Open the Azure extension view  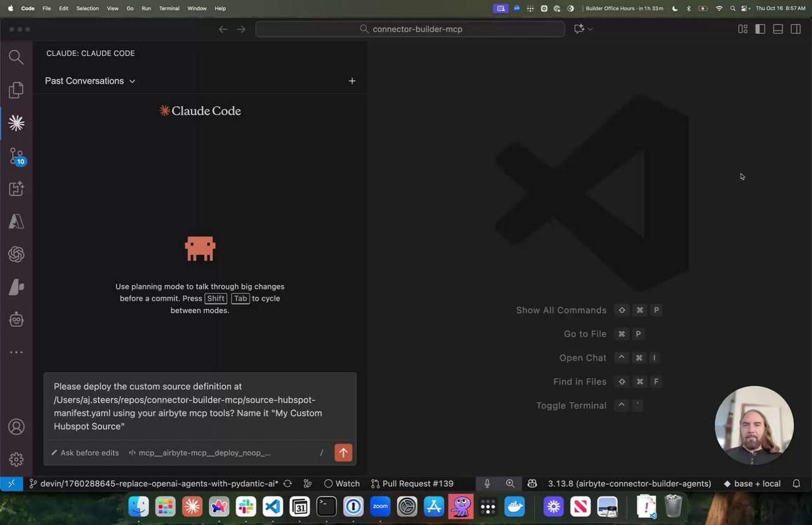click(x=16, y=222)
